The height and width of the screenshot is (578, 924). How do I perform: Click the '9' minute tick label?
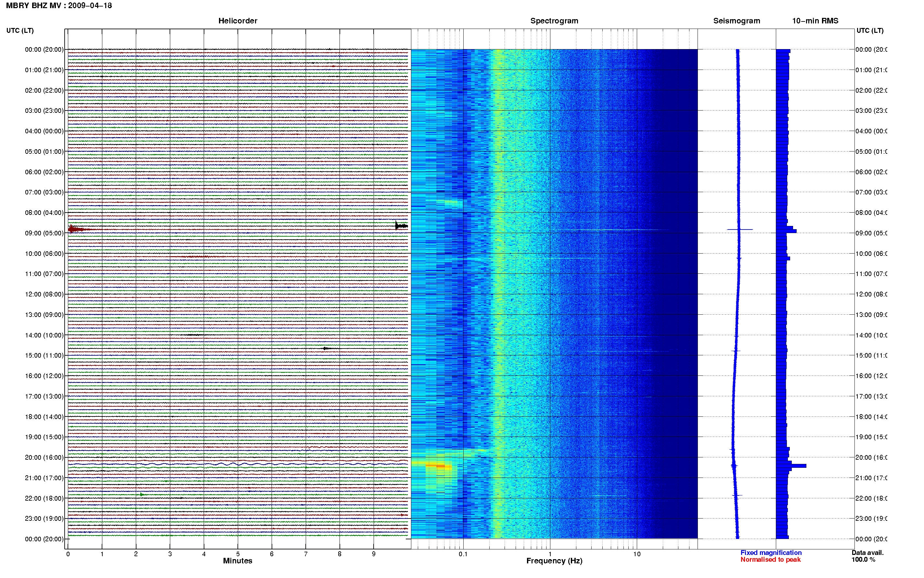point(374,554)
